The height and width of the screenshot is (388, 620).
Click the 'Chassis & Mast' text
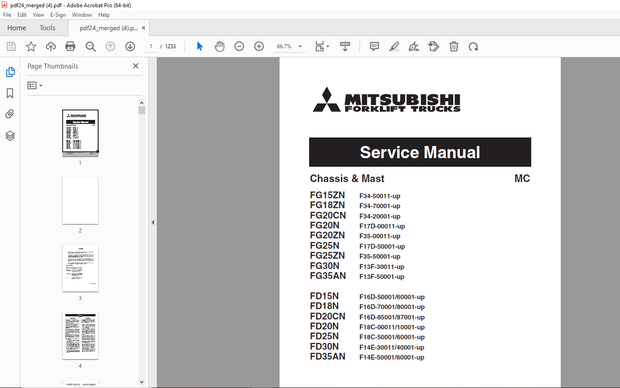tap(347, 179)
